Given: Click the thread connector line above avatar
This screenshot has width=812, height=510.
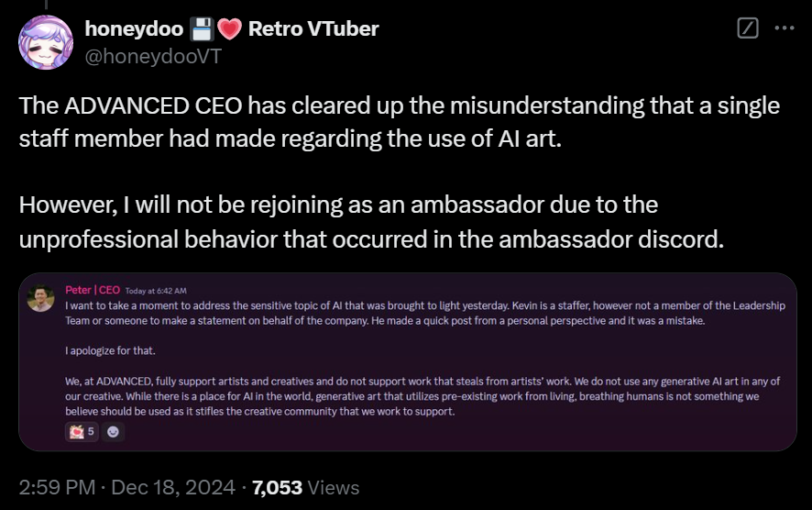Looking at the screenshot, I should point(46,5).
